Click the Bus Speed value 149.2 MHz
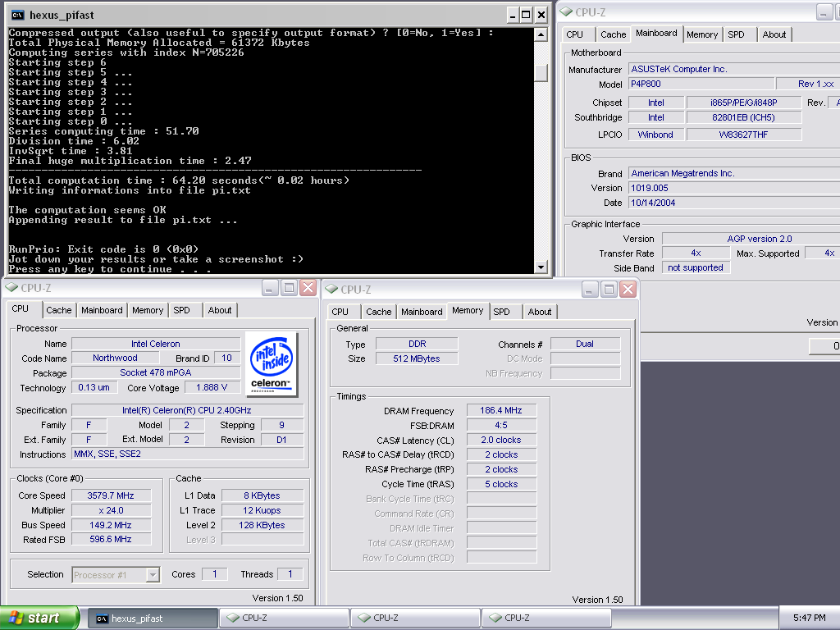The height and width of the screenshot is (630, 840). [x=111, y=525]
